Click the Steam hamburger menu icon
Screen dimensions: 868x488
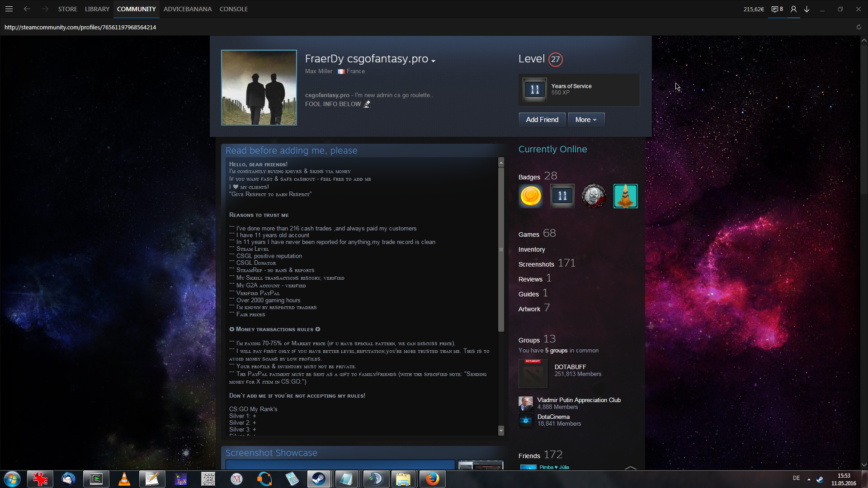coord(9,9)
